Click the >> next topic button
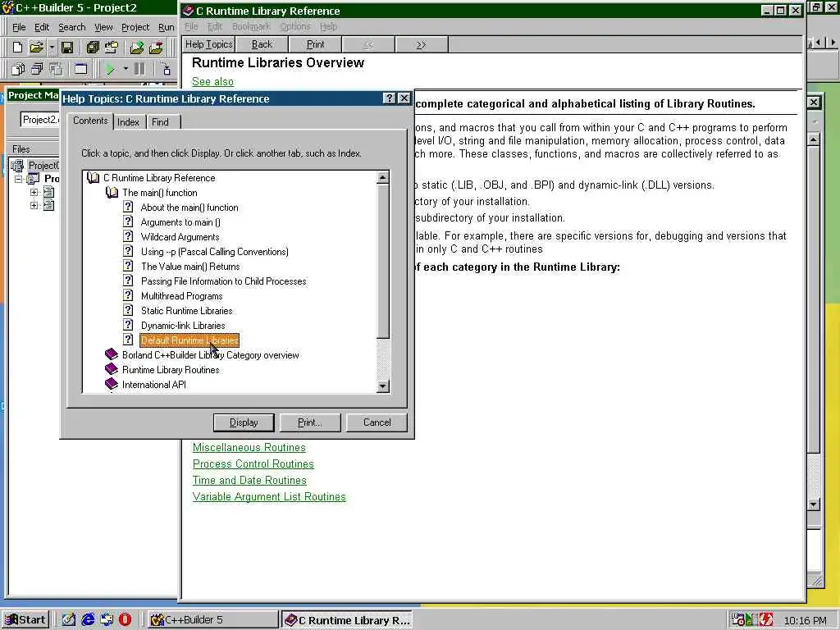 421,44
